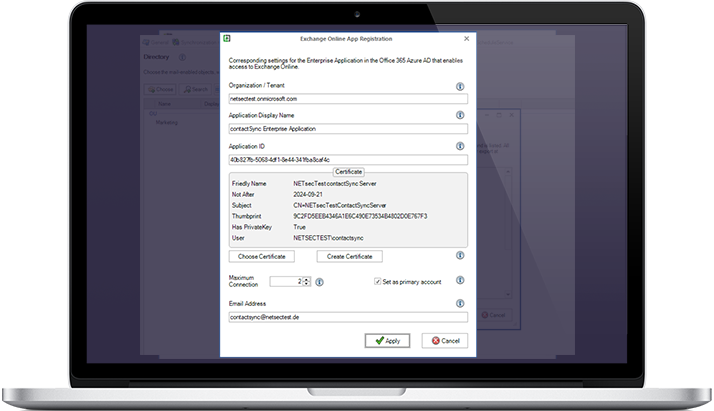Screen dimensions: 714x411
Task: Click the Choose button in background window
Action: click(160, 89)
